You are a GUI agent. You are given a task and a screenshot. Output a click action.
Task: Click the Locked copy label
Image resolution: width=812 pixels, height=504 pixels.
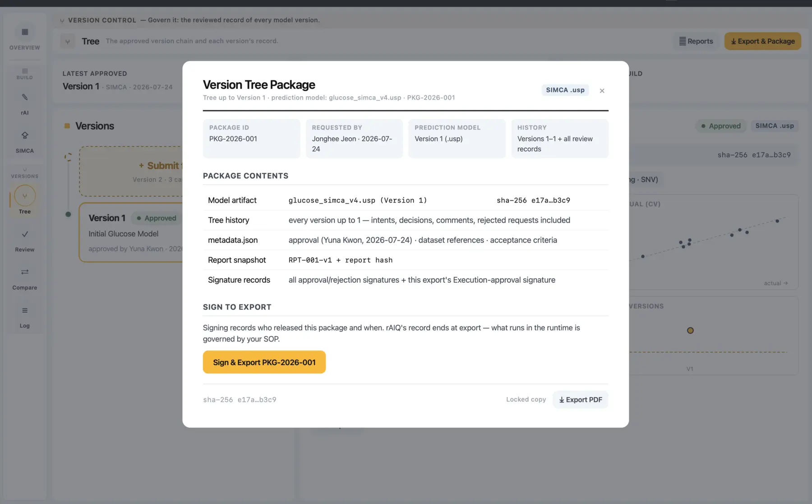click(x=526, y=399)
